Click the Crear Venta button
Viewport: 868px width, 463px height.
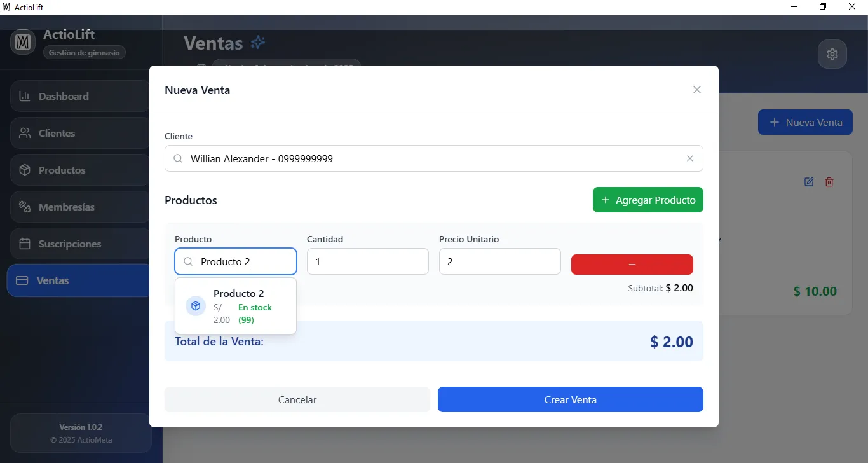tap(570, 399)
